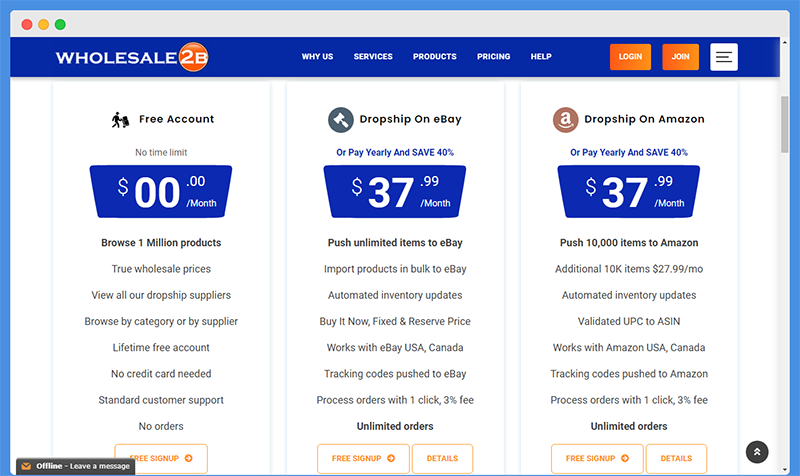Viewport: 800px width, 476px height.
Task: Click the page vertical scrollbar thumb
Action: click(x=785, y=124)
